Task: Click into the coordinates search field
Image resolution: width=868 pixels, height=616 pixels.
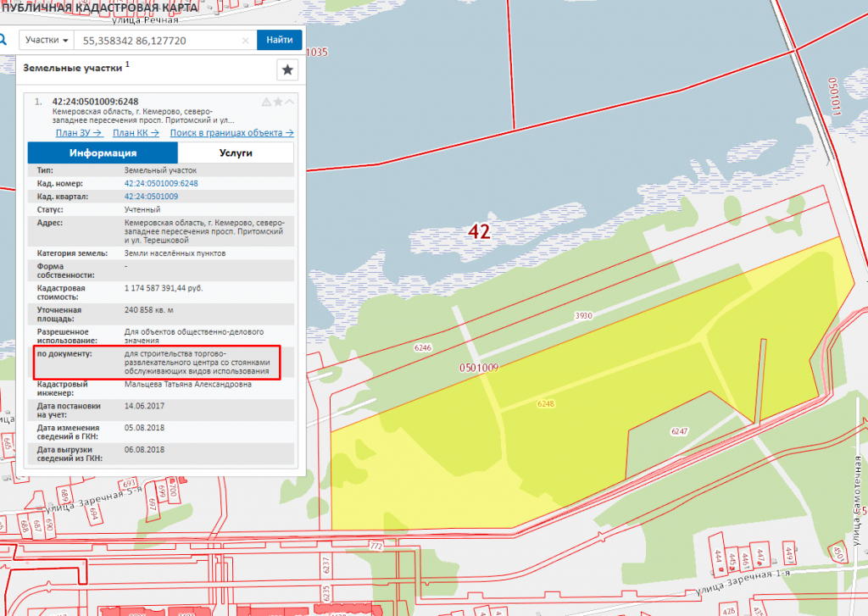Action: 157,40
